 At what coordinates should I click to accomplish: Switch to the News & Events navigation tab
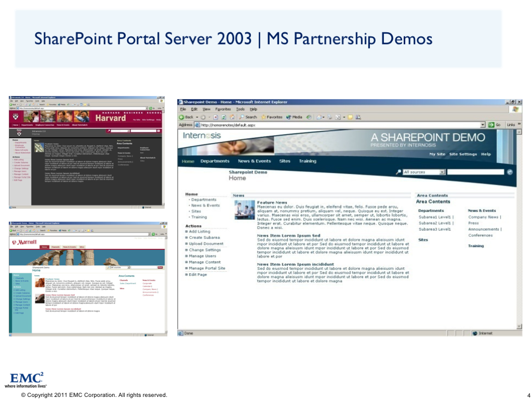tap(254, 161)
